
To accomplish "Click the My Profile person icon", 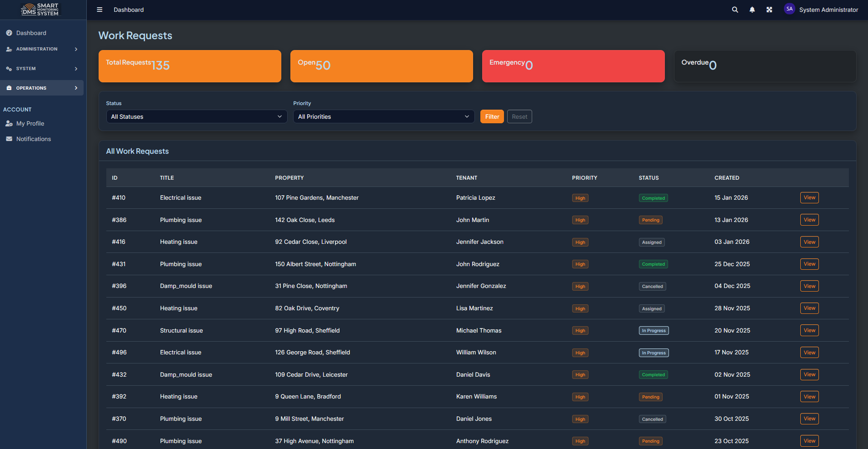I will tap(9, 123).
